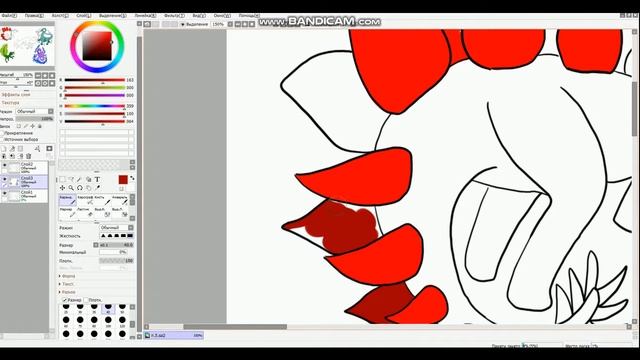This screenshot has height=360, width=640.
Task: Open the Окно menu
Action: pos(222,16)
